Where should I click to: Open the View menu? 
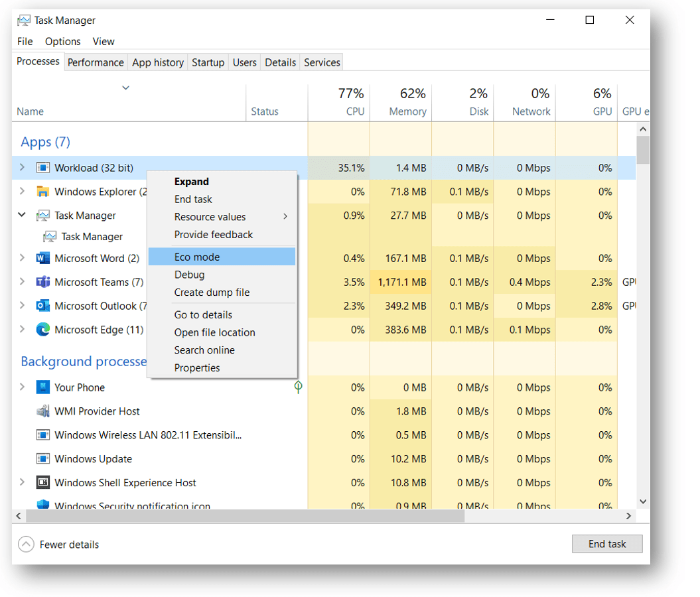[103, 41]
